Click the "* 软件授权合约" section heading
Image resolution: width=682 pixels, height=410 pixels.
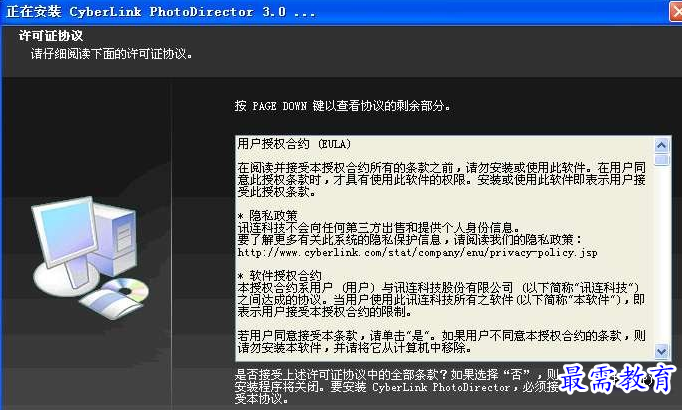click(279, 276)
